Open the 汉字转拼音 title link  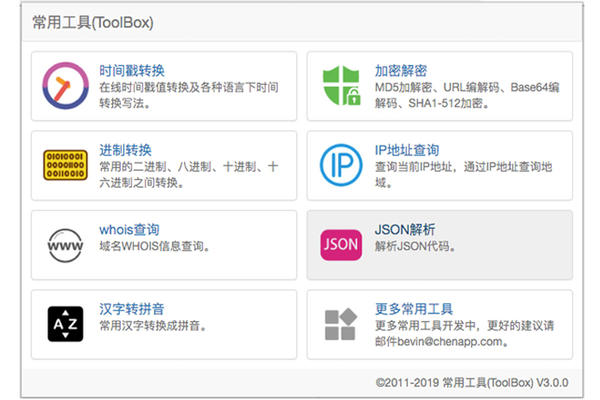(132, 309)
